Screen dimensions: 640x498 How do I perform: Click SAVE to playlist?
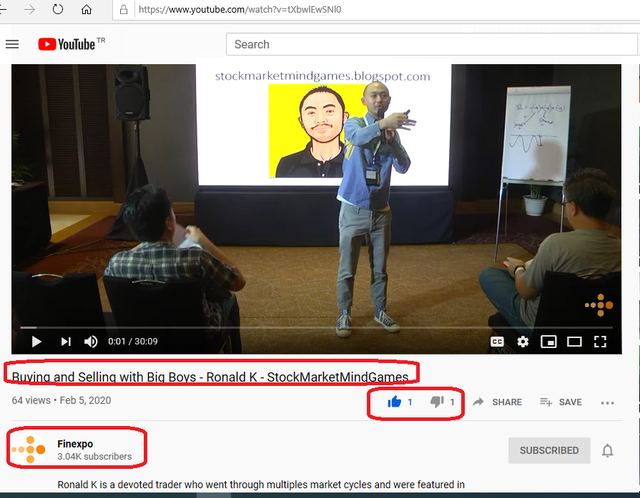[561, 402]
